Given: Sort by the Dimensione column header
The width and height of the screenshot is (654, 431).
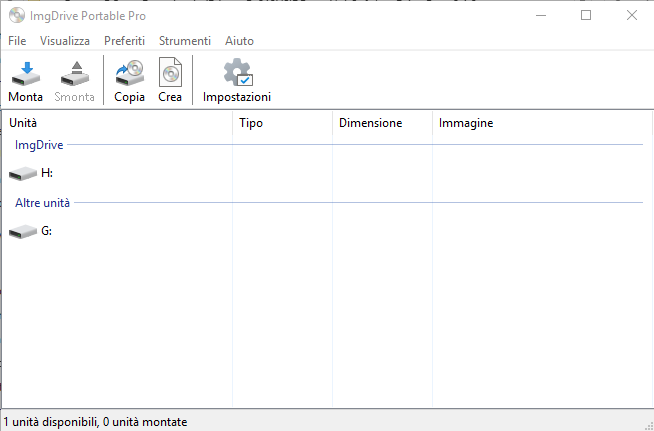Looking at the screenshot, I should click(x=382, y=123).
